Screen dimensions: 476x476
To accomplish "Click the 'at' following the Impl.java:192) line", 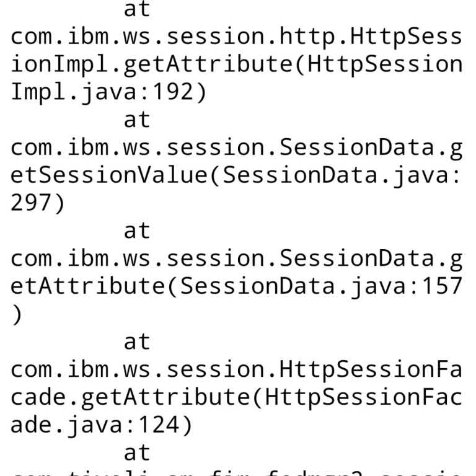I will tap(137, 120).
